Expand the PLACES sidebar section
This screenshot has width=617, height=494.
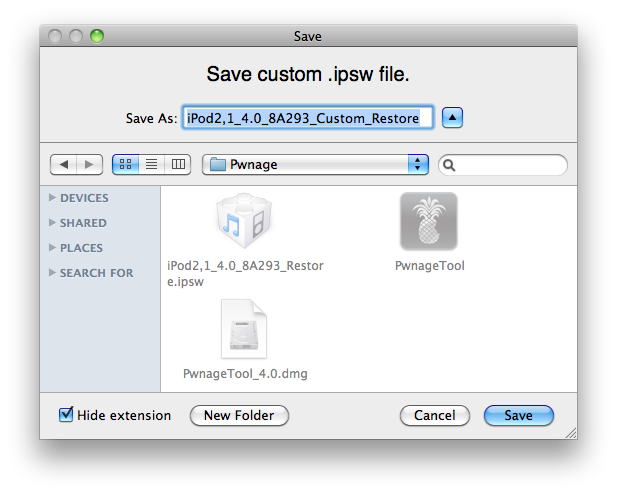point(53,248)
